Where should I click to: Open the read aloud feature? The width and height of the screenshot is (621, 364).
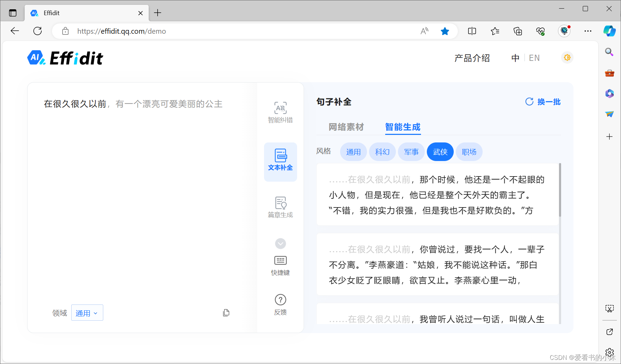pos(424,31)
